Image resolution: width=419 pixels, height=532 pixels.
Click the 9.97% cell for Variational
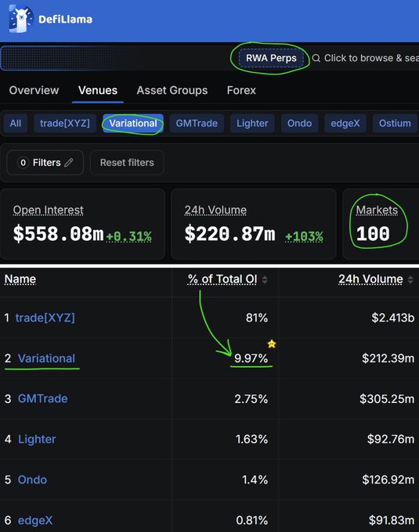click(x=251, y=358)
